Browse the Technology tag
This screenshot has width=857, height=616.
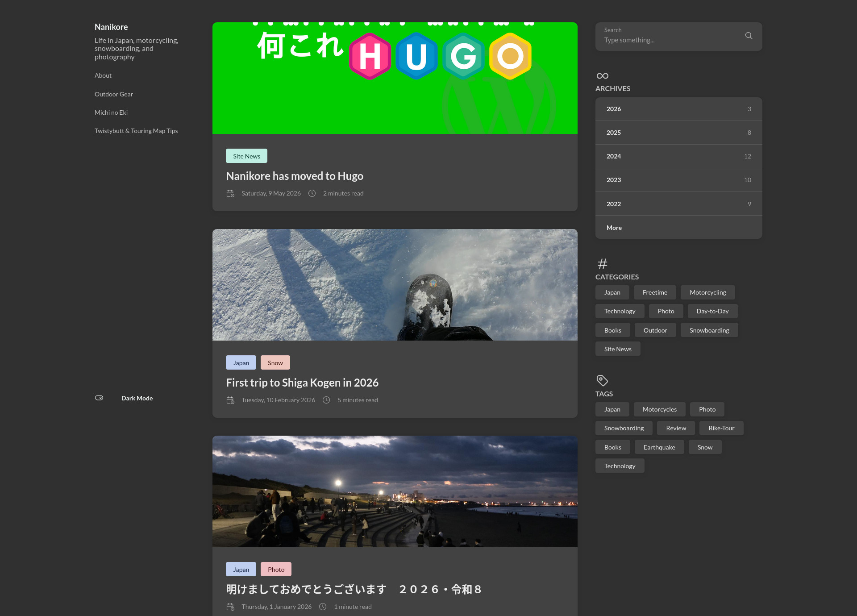pos(620,466)
